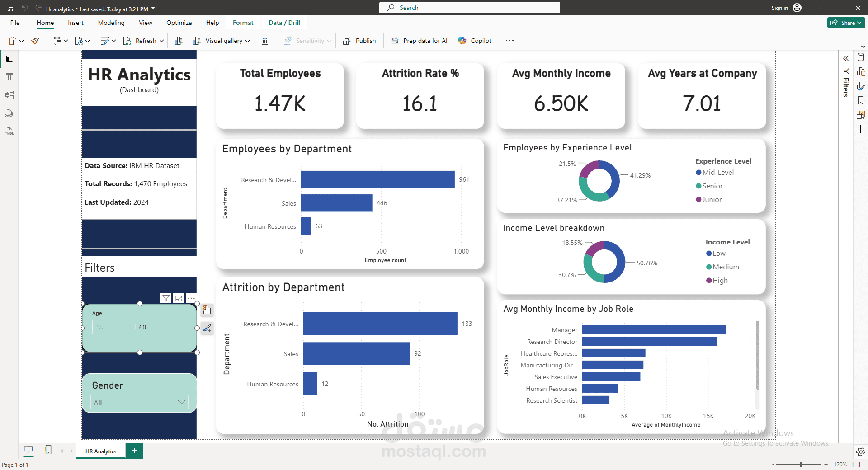Open More options dots on Age slicer
Image resolution: width=868 pixels, height=470 pixels.
point(191,298)
